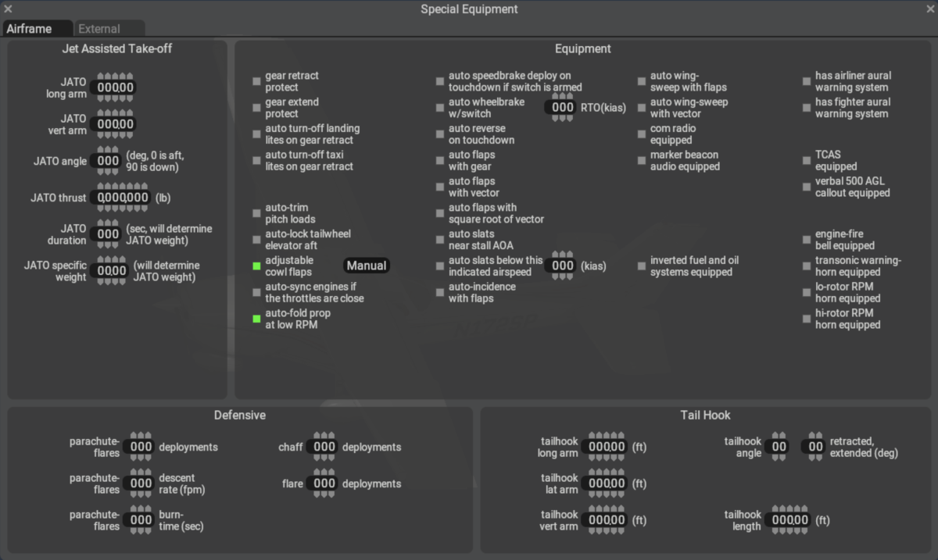Enable com radio equipped option

pos(642,134)
